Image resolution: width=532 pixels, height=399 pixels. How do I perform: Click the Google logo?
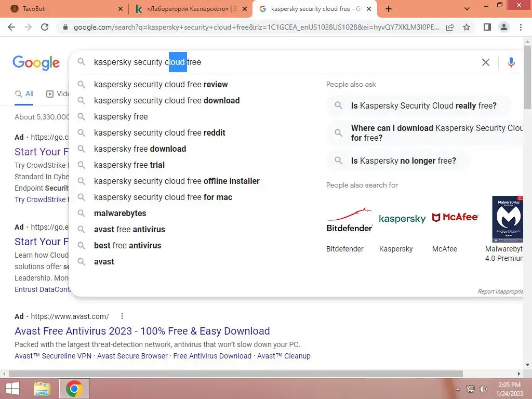coord(36,63)
